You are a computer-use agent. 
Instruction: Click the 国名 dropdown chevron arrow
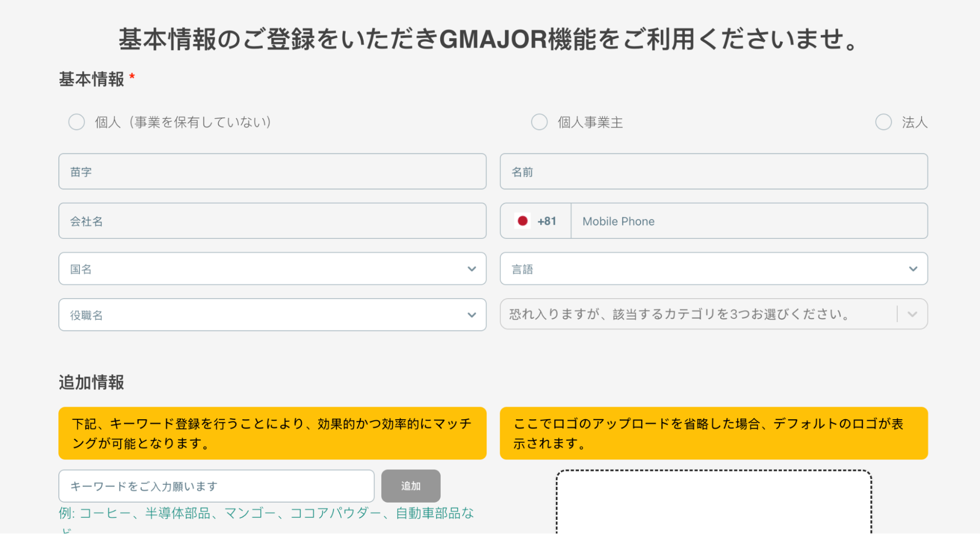[472, 269]
